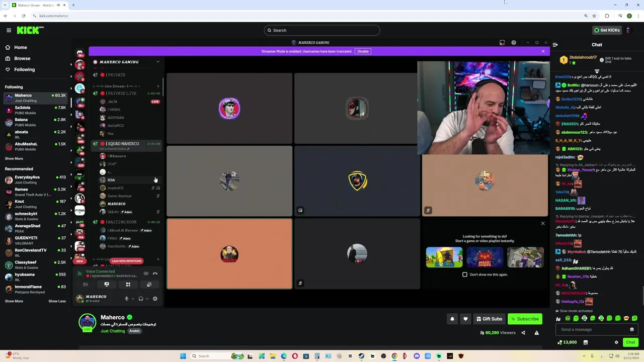Open the Kick hamburger menu
The height and width of the screenshot is (362, 644).
[9, 30]
